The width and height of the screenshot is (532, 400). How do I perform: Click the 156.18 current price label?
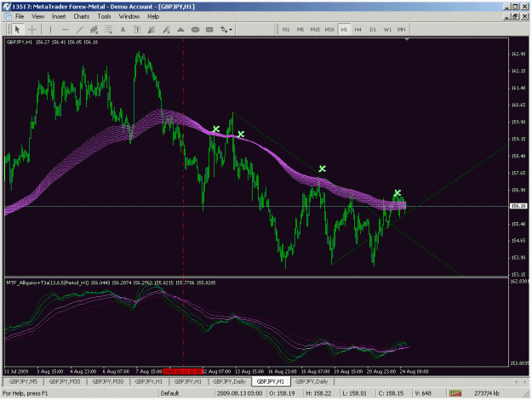518,206
